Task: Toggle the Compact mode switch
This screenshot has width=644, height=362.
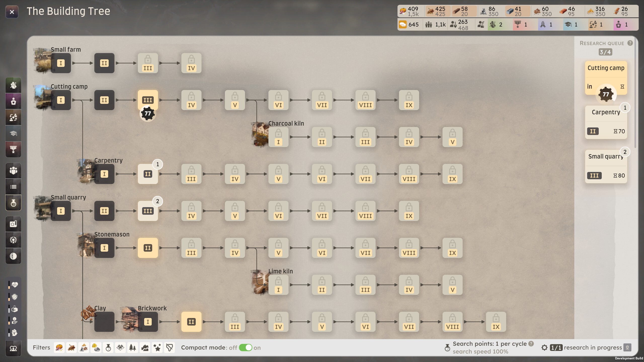Action: pyautogui.click(x=246, y=348)
